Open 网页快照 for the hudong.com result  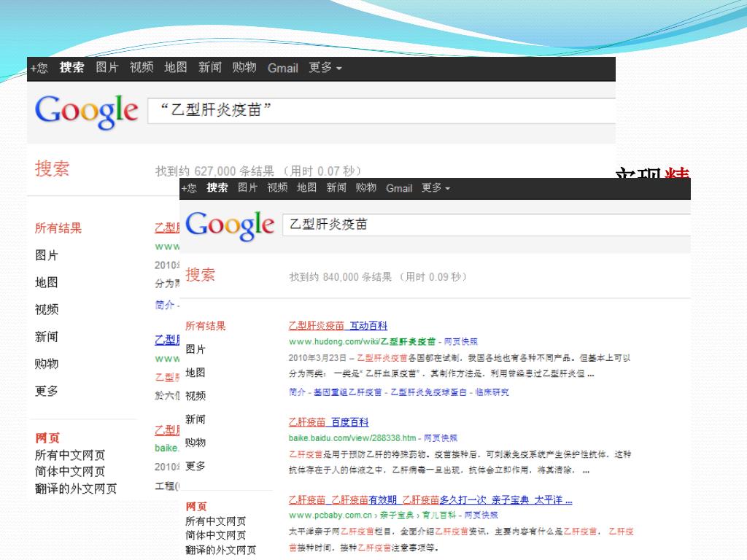click(461, 341)
